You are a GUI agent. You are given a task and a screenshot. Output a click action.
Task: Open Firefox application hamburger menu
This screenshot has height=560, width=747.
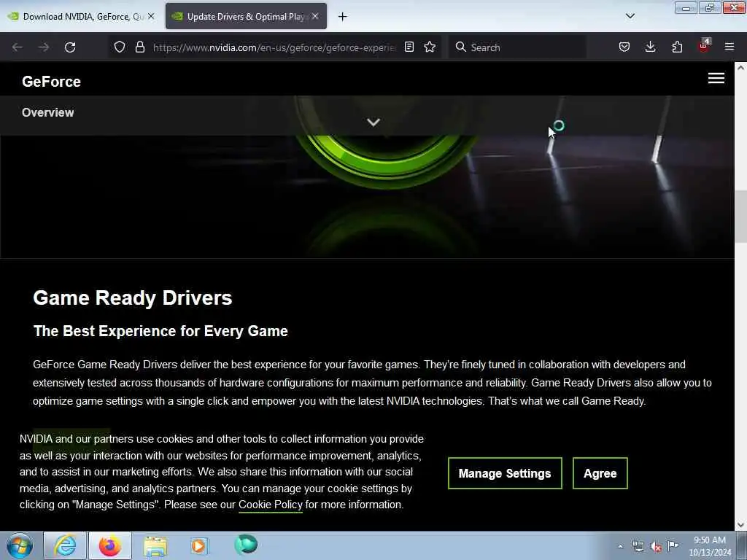(729, 47)
